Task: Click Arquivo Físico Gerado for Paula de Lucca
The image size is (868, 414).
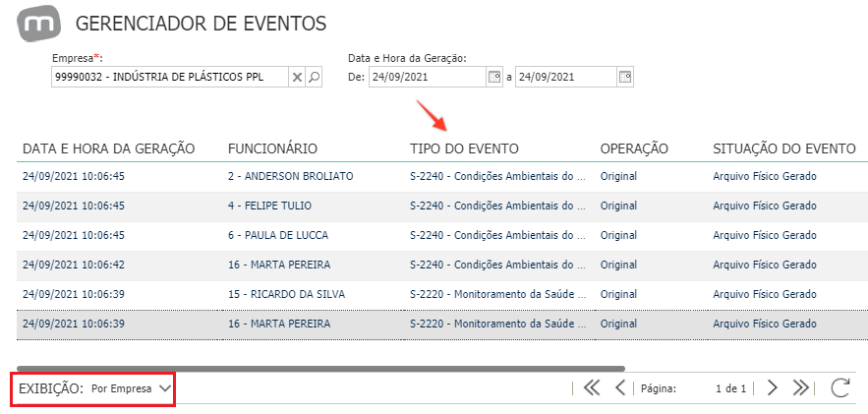Action: point(765,235)
